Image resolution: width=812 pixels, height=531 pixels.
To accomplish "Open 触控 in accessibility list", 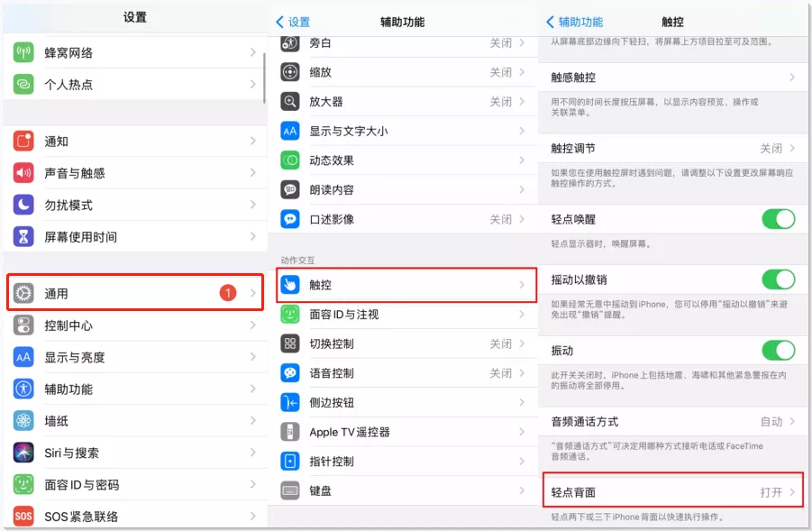I will pos(406,284).
